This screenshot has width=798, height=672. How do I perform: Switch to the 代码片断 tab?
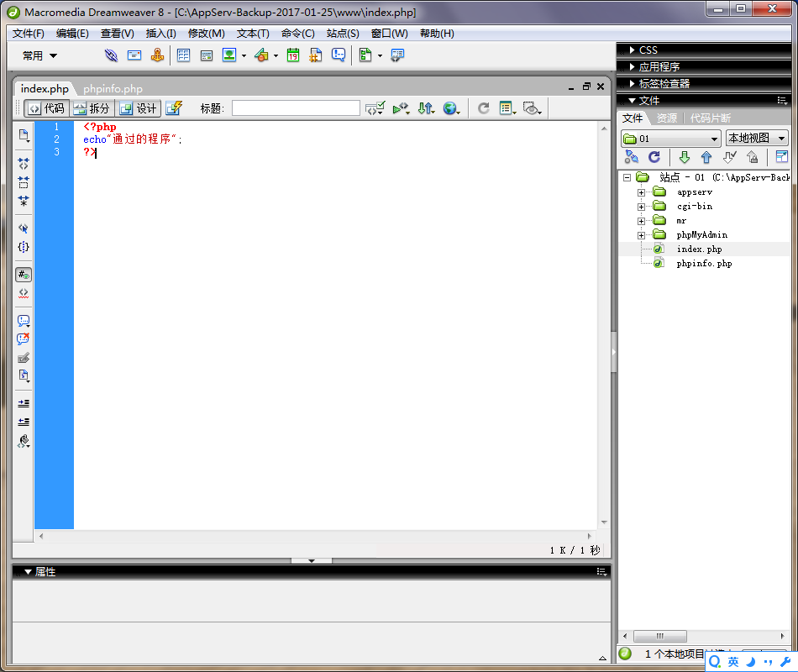(711, 118)
